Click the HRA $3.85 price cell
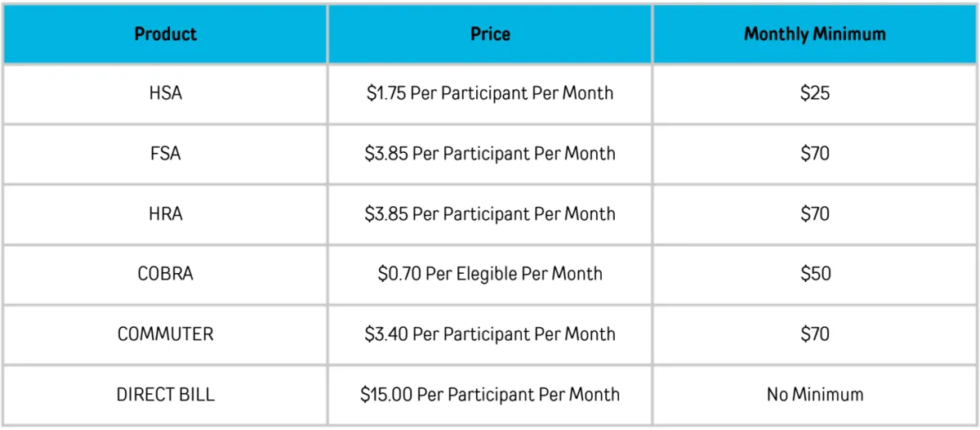 click(490, 214)
